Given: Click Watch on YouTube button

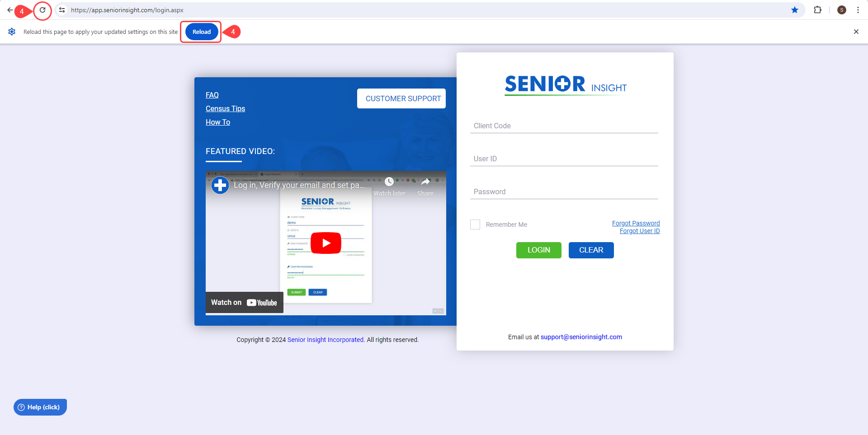Looking at the screenshot, I should [244, 303].
